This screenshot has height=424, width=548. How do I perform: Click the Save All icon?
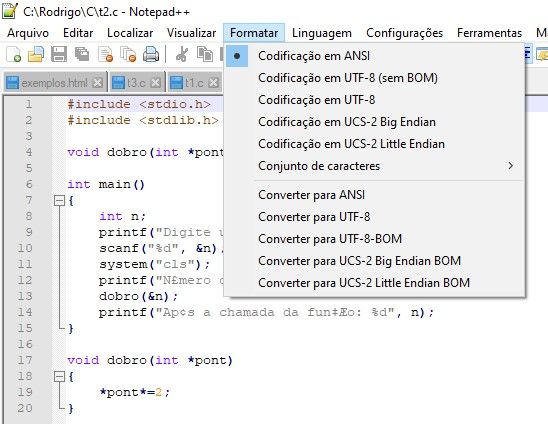click(82, 55)
